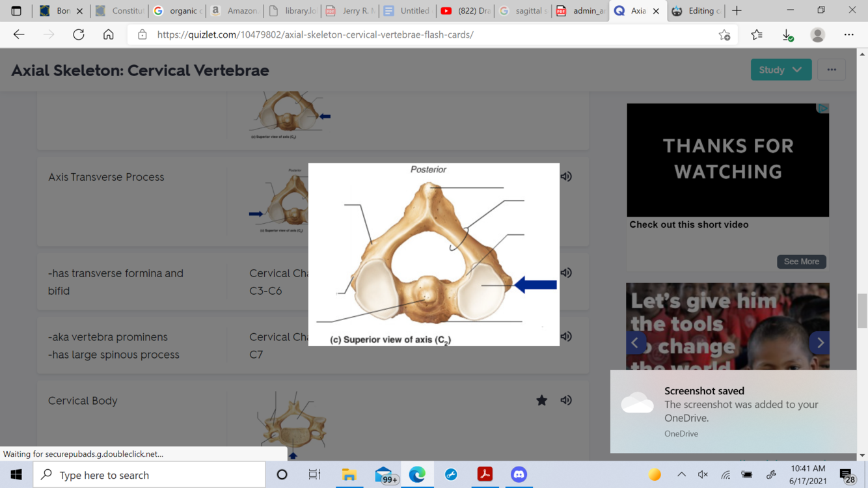The height and width of the screenshot is (488, 868).
Task: Show hidden system tray icons
Action: (x=681, y=475)
